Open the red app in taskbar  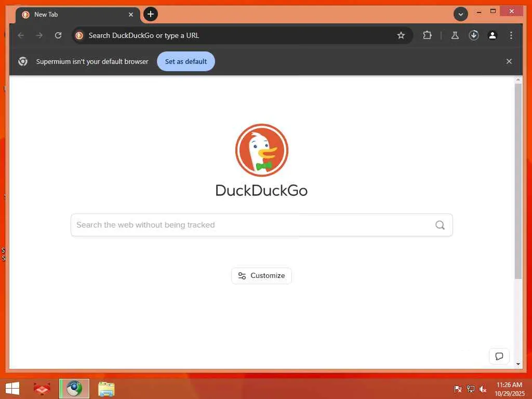(42, 389)
